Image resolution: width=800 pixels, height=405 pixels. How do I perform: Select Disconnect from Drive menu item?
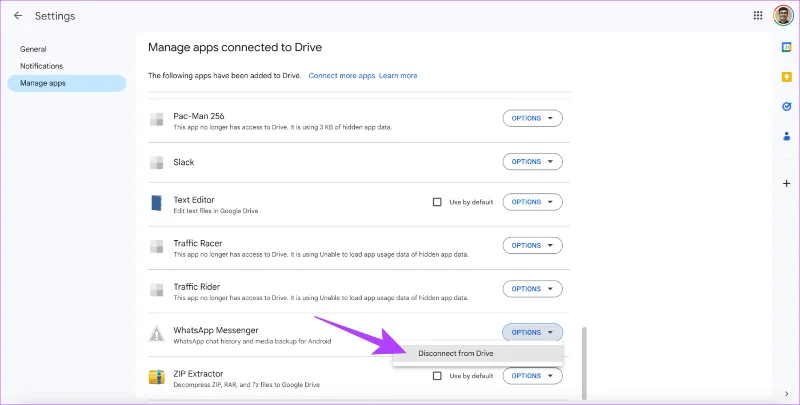478,353
